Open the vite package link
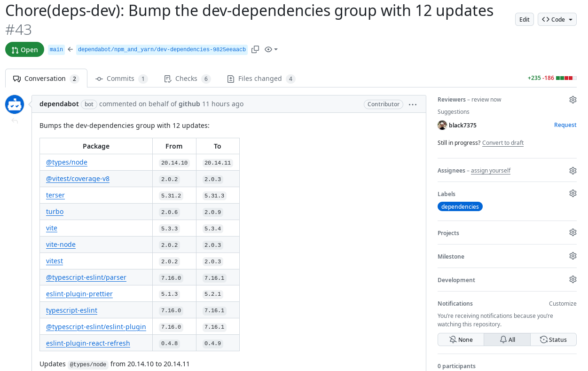The width and height of the screenshot is (588, 371). point(52,228)
